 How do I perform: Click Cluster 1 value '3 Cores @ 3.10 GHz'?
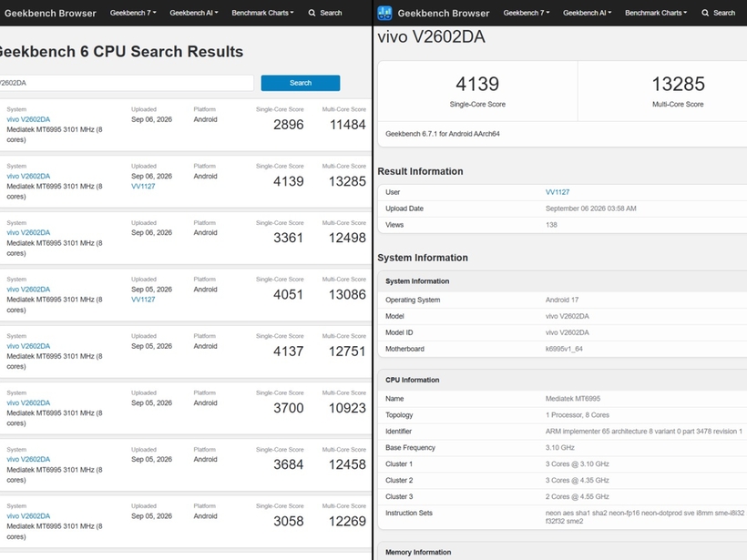pyautogui.click(x=578, y=463)
